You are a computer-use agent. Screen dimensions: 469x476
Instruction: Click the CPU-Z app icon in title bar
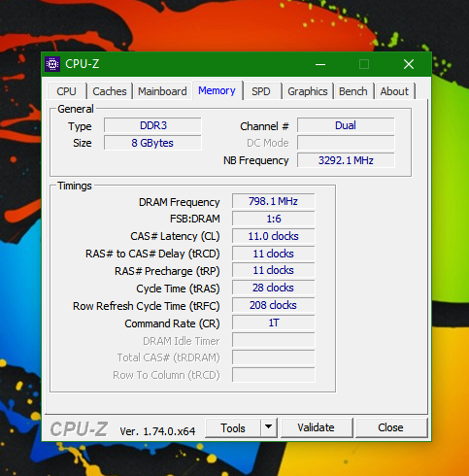pos(52,64)
